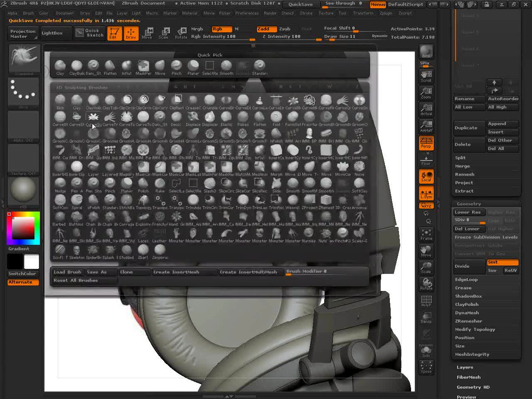Choose the Magnify brush
This screenshot has width=532, height=399.
tap(127, 169)
